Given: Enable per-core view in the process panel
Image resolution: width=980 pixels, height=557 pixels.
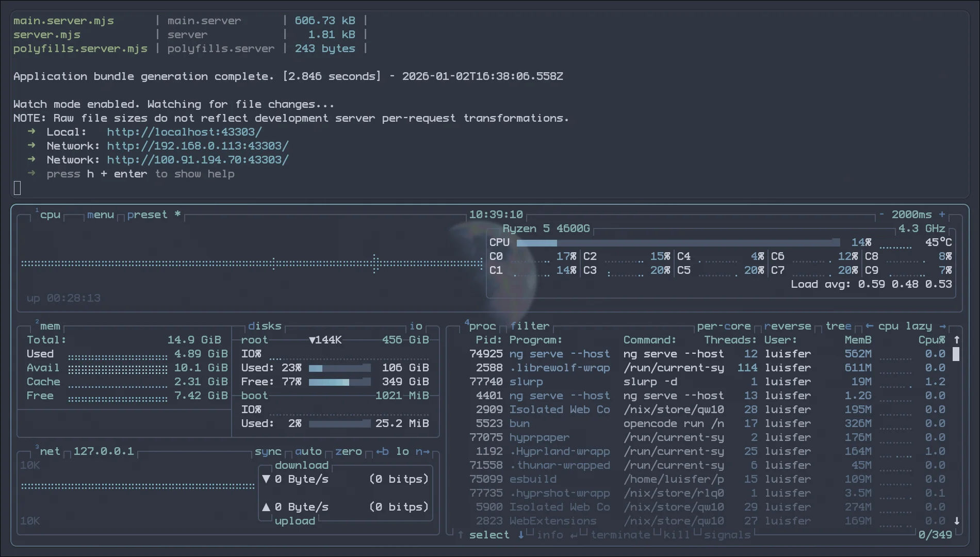Looking at the screenshot, I should [x=723, y=325].
